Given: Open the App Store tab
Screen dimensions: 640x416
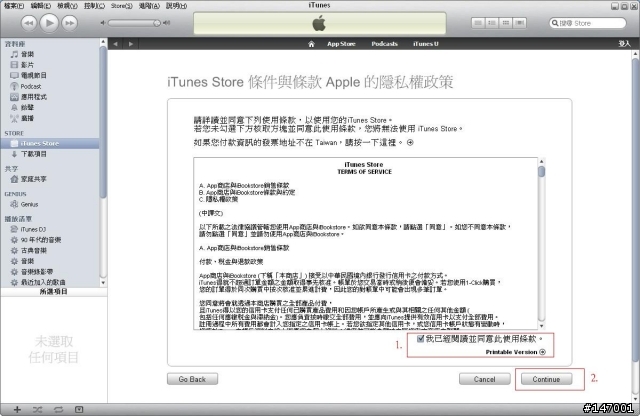Looking at the screenshot, I should [x=341, y=44].
